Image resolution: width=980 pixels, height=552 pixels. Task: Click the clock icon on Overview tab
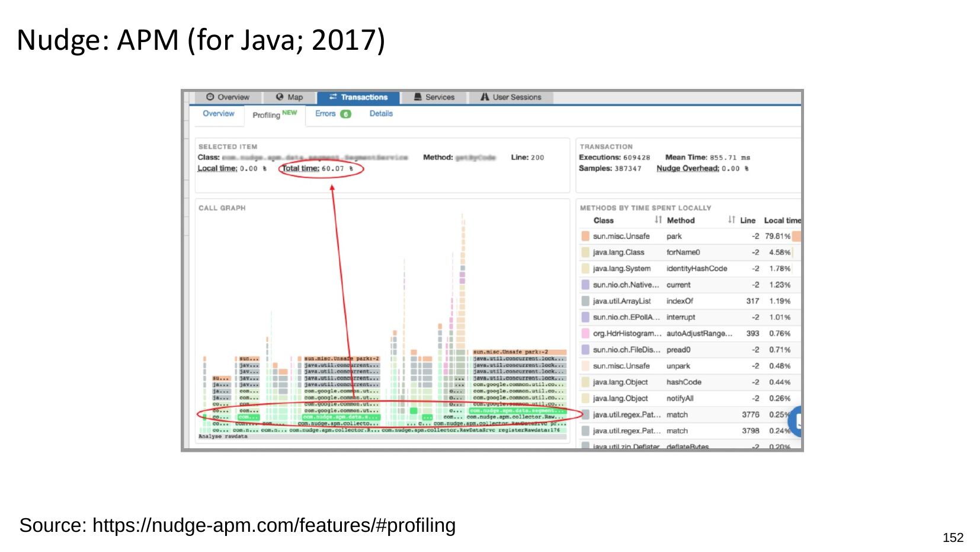tap(210, 97)
